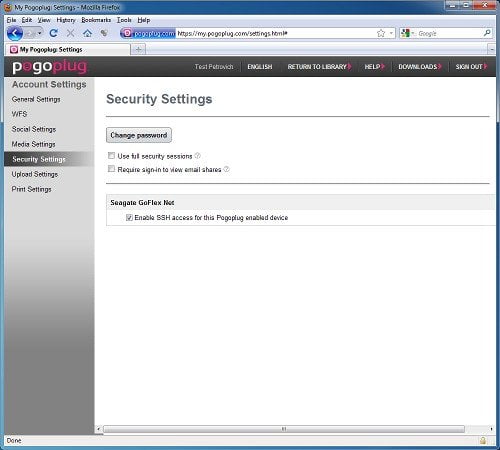Click help icon beside full security sessions

pos(197,156)
